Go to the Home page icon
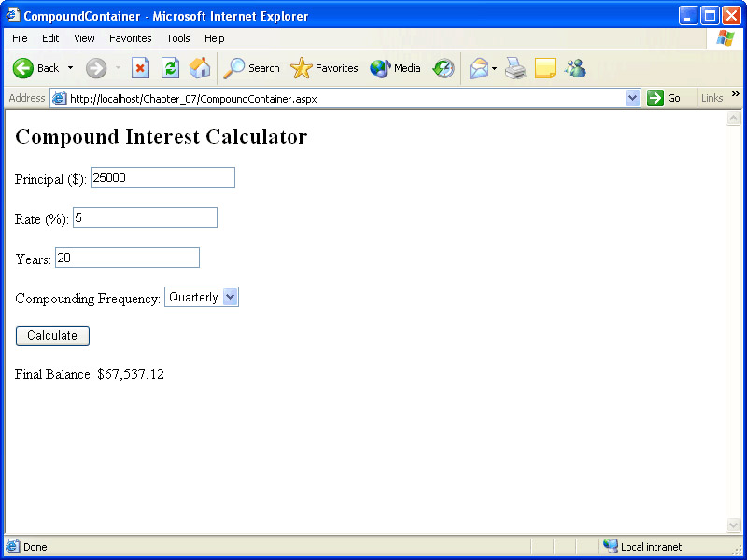Viewport: 747px width, 560px height. point(200,68)
